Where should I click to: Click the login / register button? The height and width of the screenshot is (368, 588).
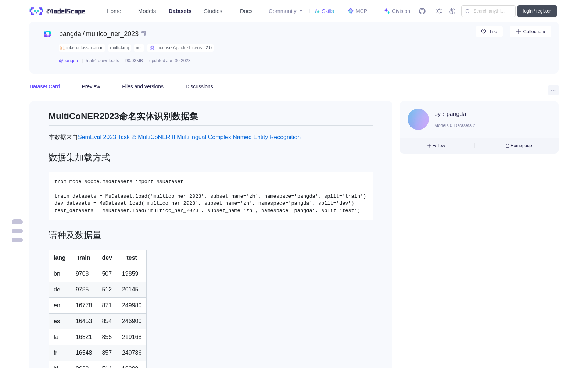(x=537, y=11)
